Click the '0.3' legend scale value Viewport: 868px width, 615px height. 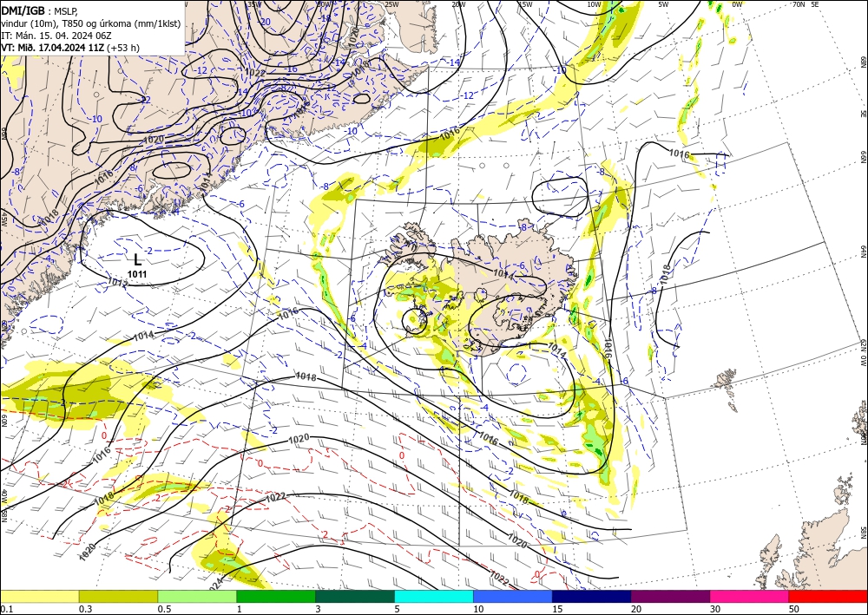pos(85,609)
